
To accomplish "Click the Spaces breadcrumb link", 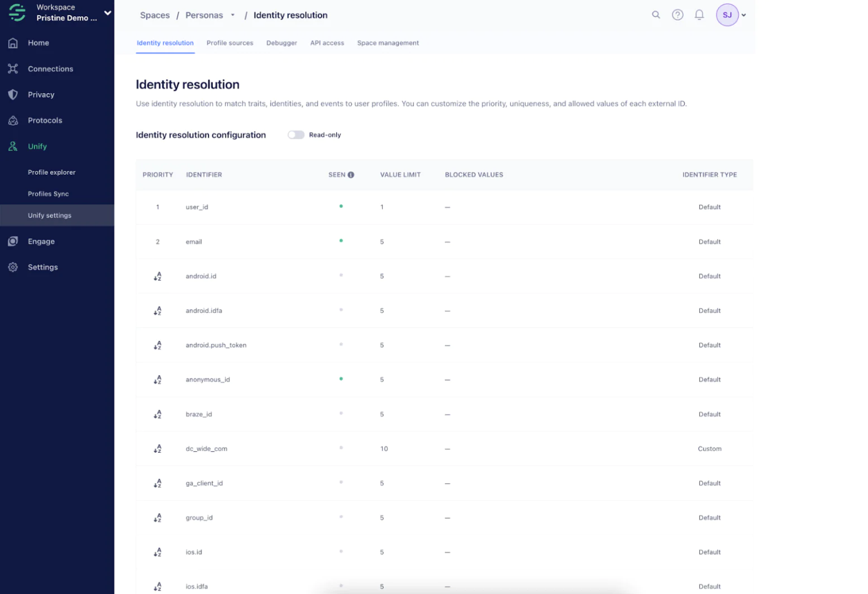I will pyautogui.click(x=155, y=15).
